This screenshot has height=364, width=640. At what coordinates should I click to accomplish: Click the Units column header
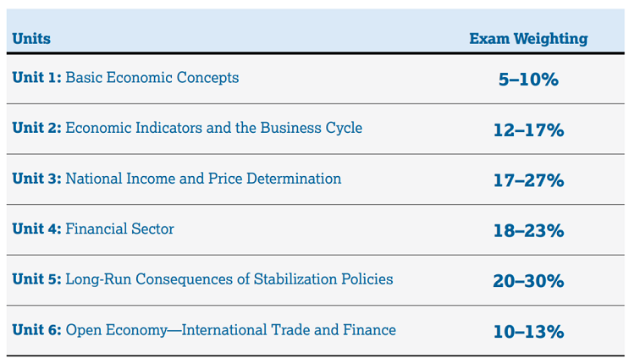31,39
